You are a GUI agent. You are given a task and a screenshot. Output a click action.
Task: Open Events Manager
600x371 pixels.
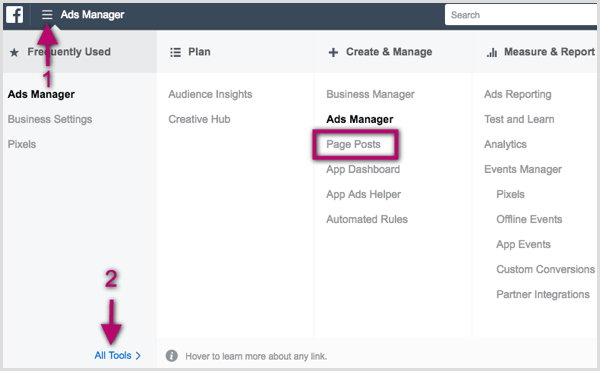523,169
